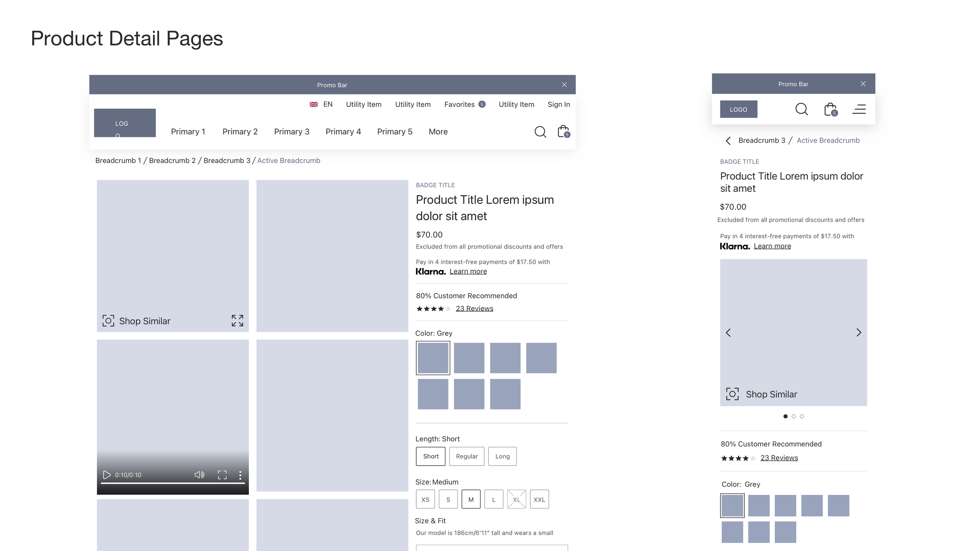980x551 pixels.
Task: Open the desktop 23 Reviews link
Action: 474,308
